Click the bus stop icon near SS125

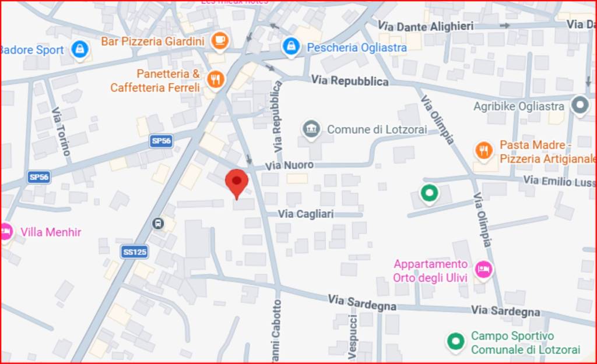[x=157, y=223]
